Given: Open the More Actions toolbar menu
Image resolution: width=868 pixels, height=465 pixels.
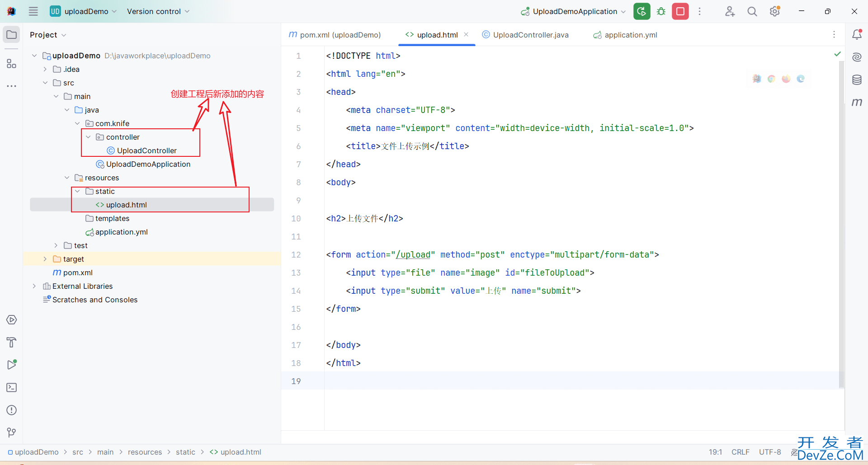Looking at the screenshot, I should [699, 11].
